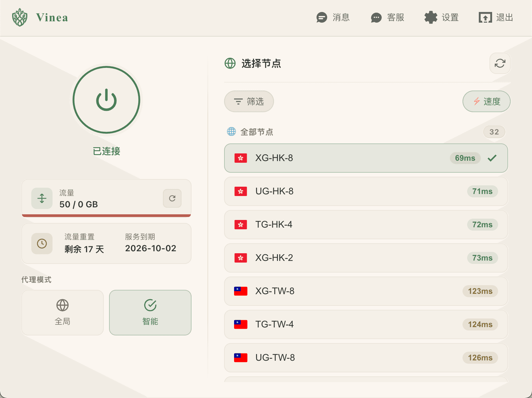Click the Hong Kong flag of UG-HK-8
The height and width of the screenshot is (398, 532).
click(241, 191)
